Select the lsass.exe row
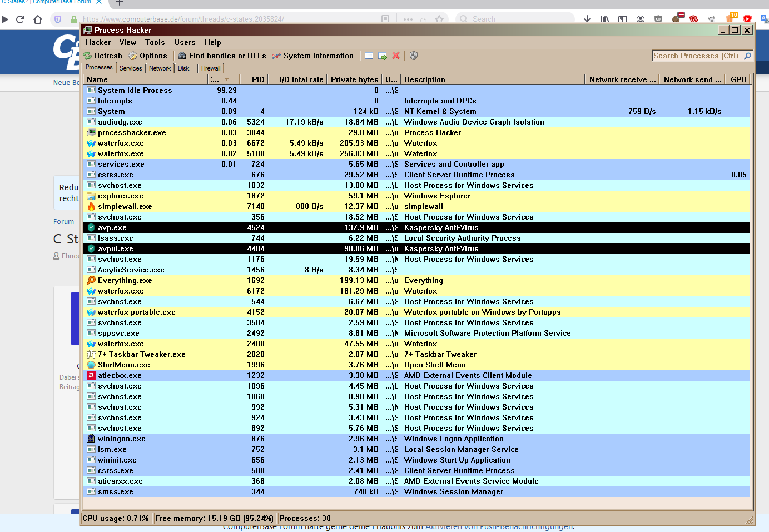 pyautogui.click(x=416, y=238)
